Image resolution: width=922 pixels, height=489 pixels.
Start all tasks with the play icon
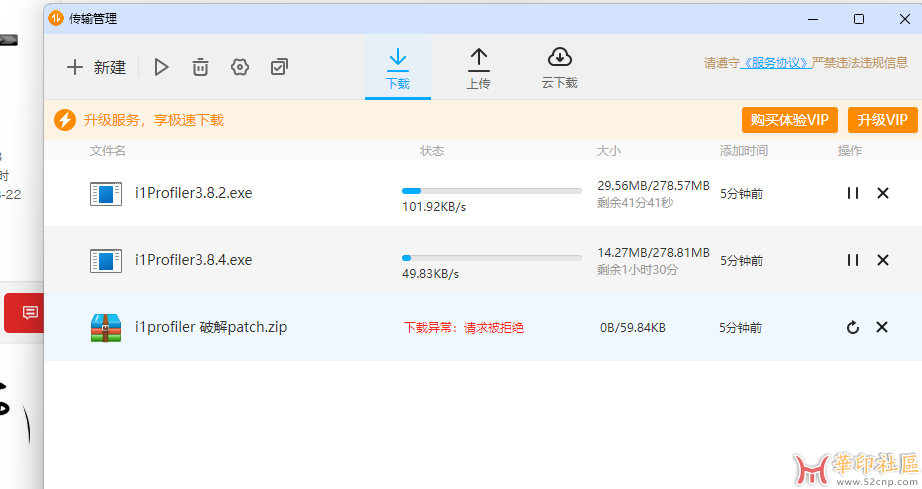click(161, 67)
